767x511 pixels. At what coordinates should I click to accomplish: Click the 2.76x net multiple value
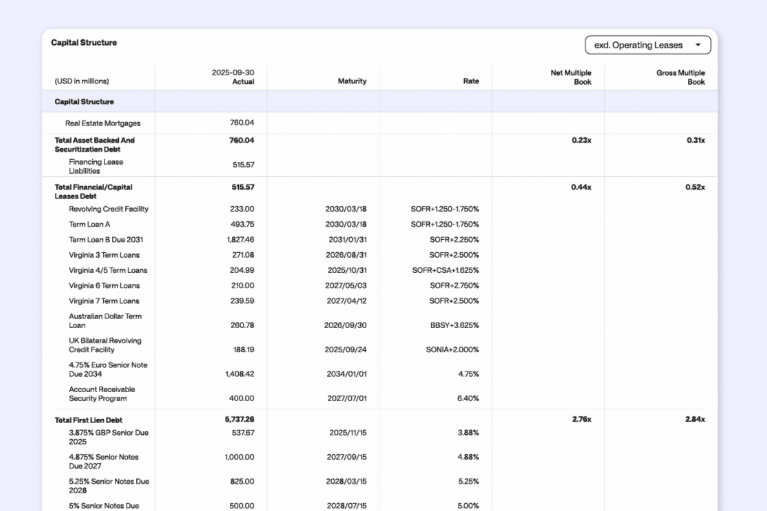click(582, 420)
